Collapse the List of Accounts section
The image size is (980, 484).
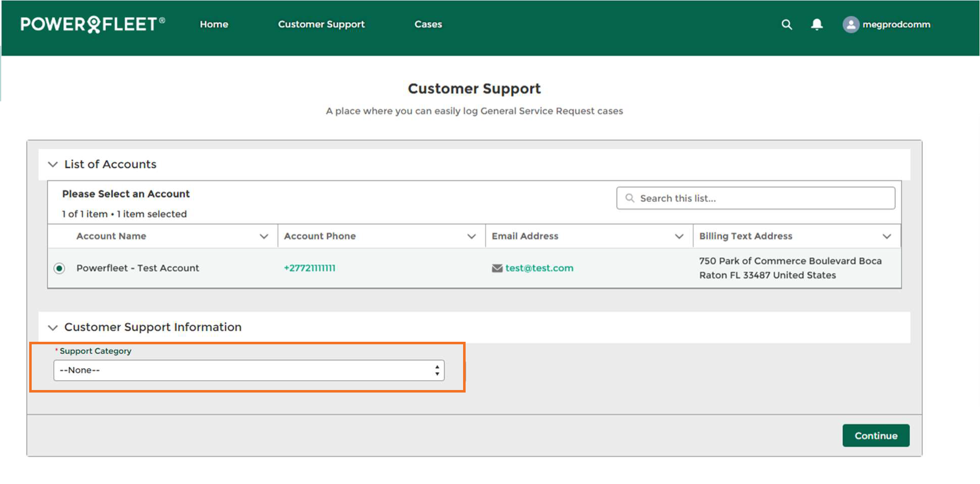(53, 164)
